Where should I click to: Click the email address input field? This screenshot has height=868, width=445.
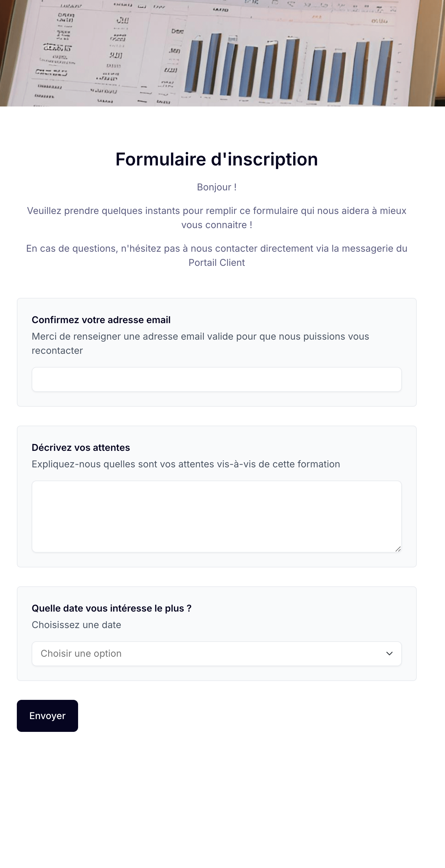pos(217,379)
